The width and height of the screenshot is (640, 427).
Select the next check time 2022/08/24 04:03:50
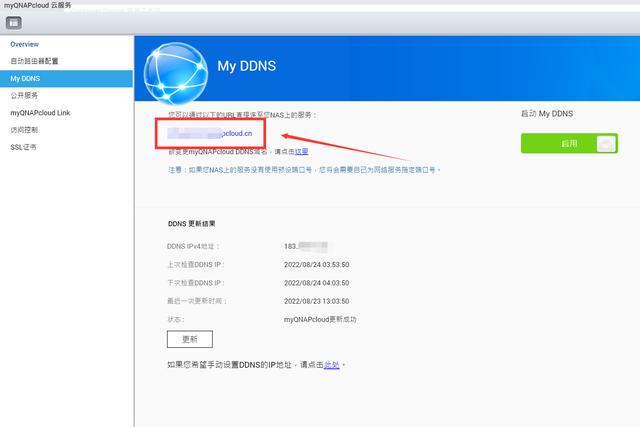[x=316, y=283]
